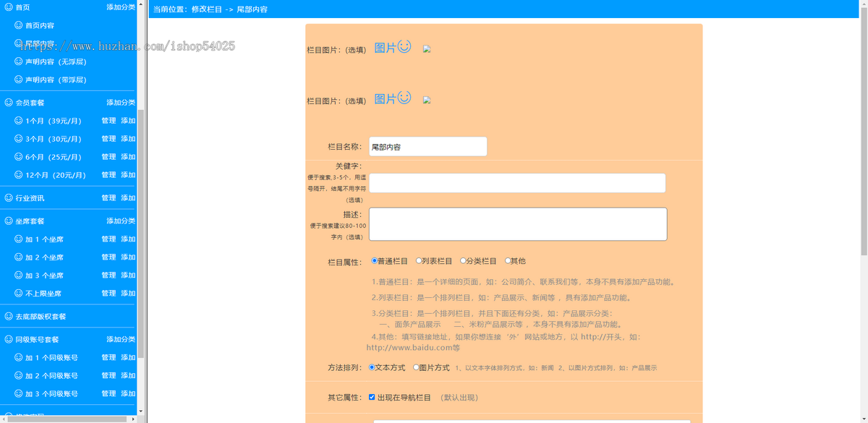Open the 12个月(20元/月) sidebar item

(x=56, y=175)
